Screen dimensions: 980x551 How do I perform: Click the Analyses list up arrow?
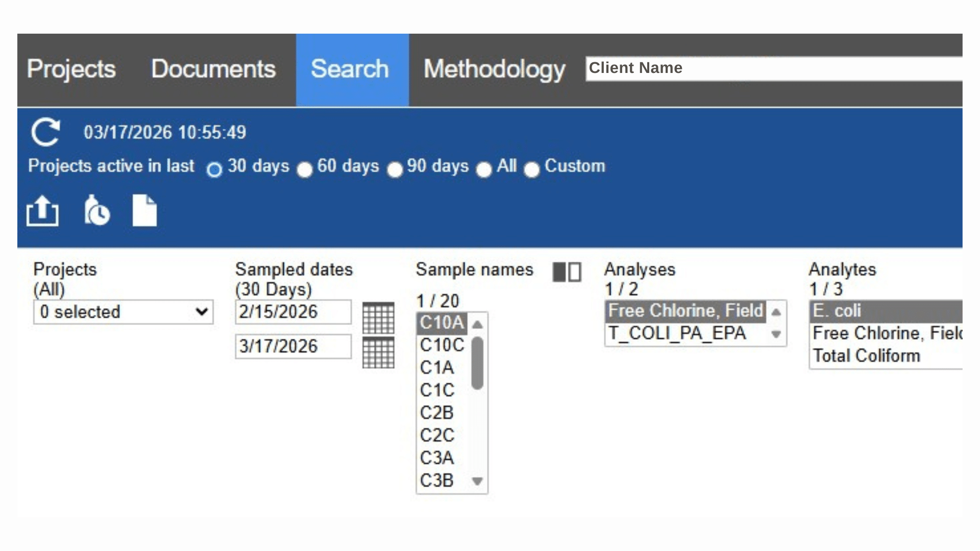776,312
